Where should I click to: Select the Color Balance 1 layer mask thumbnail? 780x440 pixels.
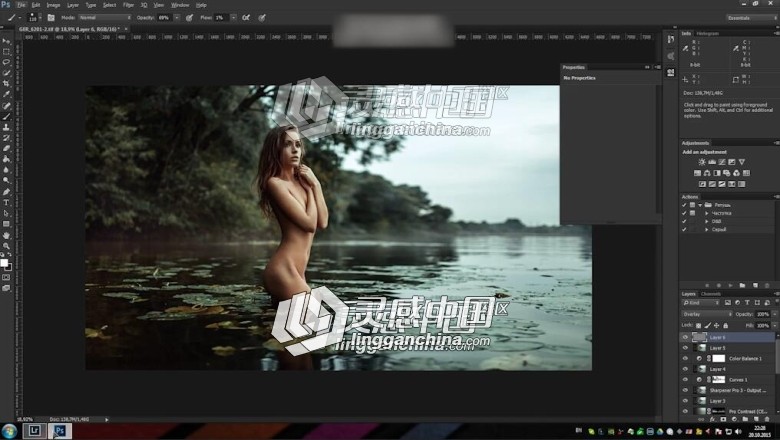(718, 358)
